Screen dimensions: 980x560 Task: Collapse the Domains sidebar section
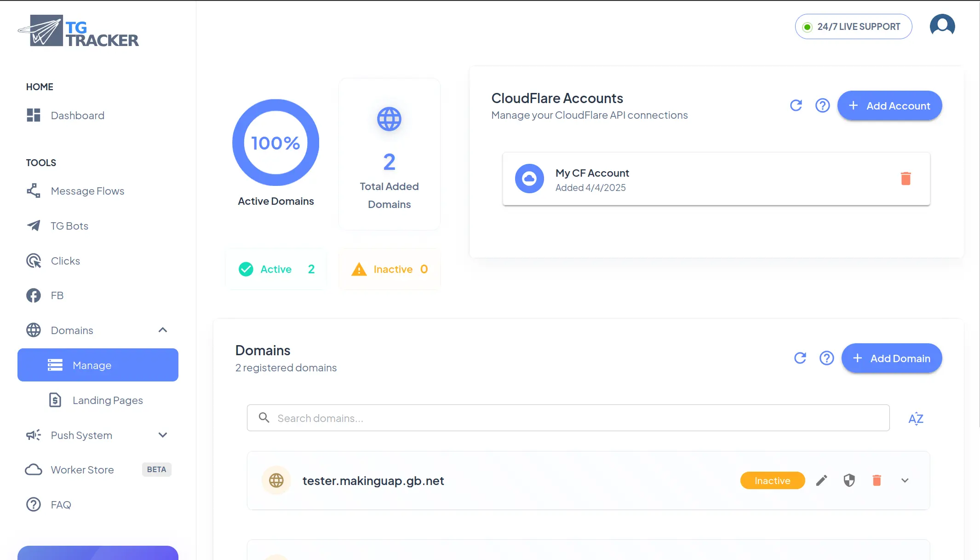coord(162,330)
